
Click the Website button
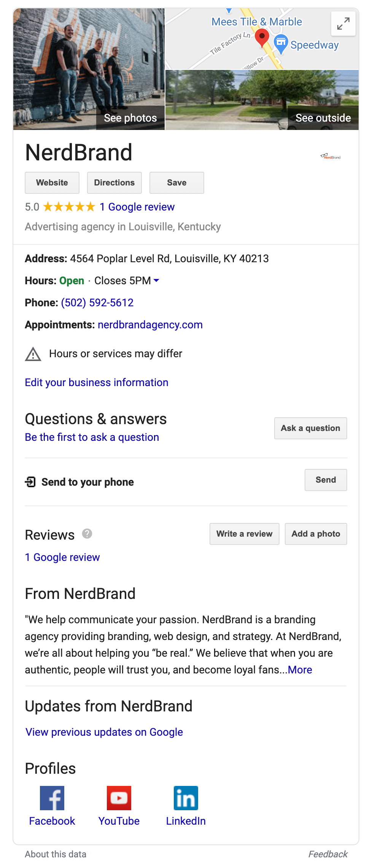52,183
